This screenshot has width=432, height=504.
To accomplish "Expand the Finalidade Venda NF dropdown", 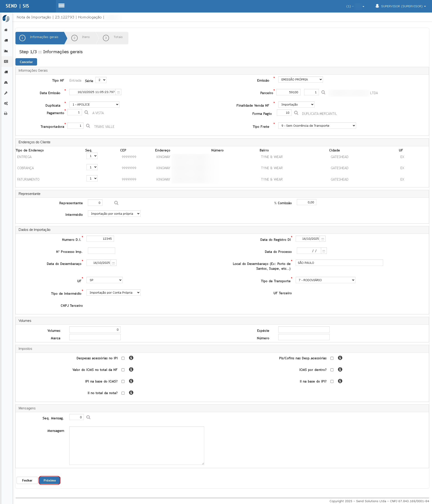I will 296,105.
